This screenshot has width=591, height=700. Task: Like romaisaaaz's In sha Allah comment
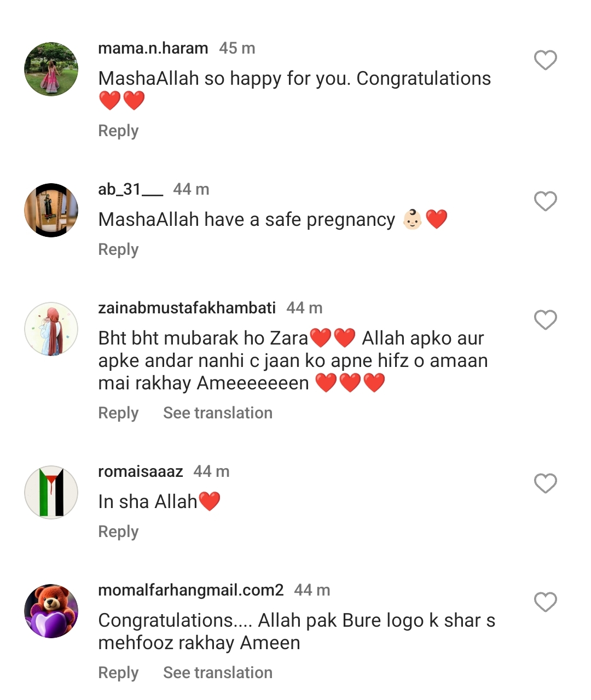(545, 483)
